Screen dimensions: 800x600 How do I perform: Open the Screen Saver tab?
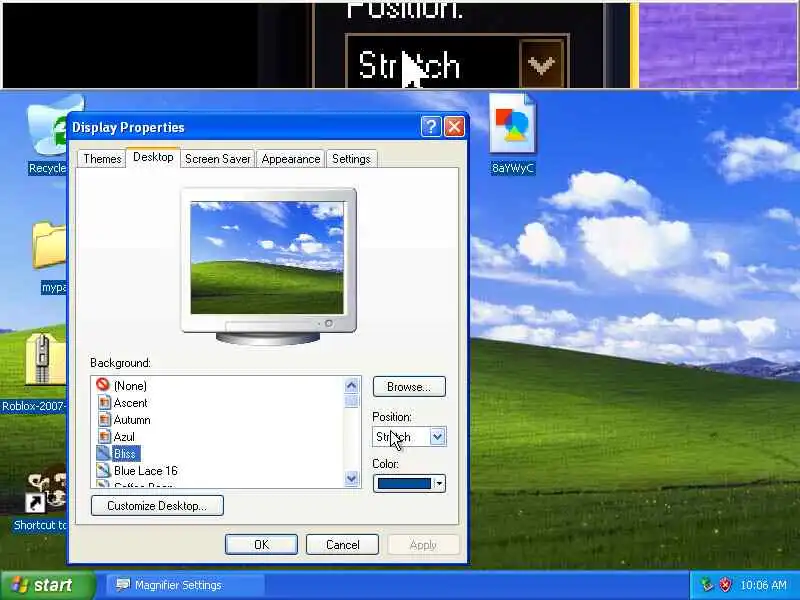point(217,159)
